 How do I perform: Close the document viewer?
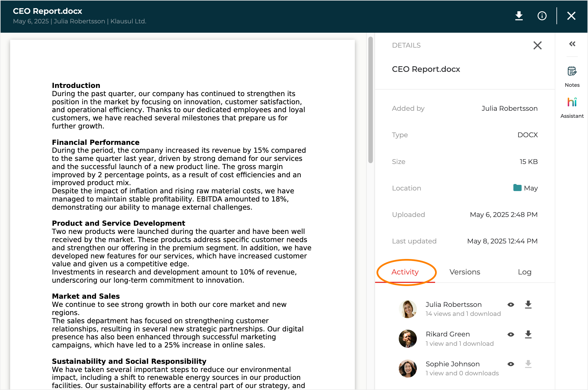[x=571, y=16]
